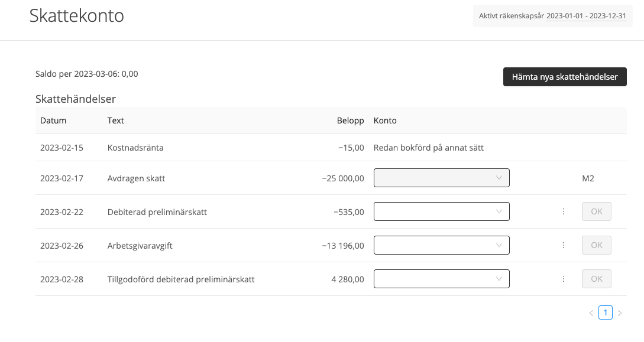
Task: Change active fiscal year 2023-01-01 - 2023-12-31
Action: click(586, 16)
